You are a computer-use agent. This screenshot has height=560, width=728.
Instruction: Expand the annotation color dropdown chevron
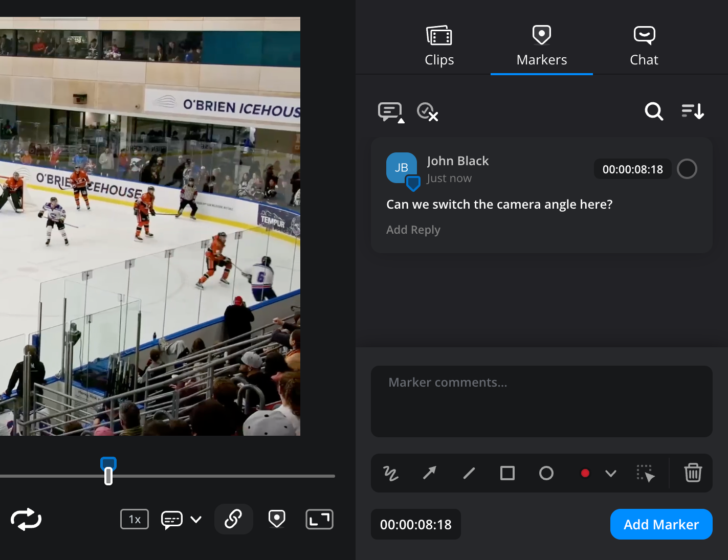pos(610,473)
